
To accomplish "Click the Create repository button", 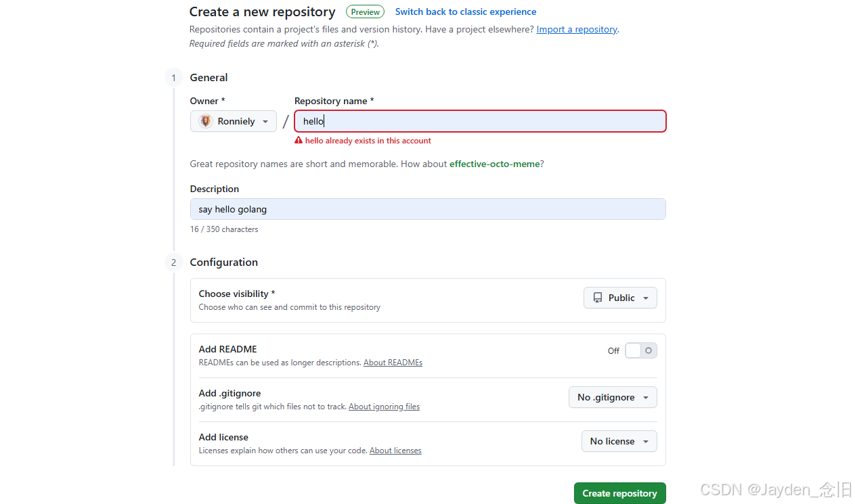I will pyautogui.click(x=619, y=493).
